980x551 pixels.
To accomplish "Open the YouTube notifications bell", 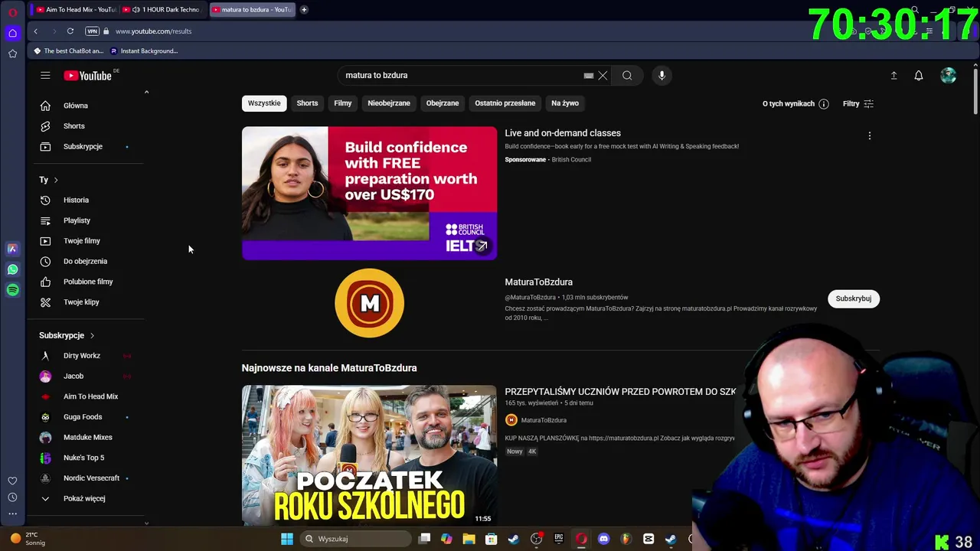I will click(x=918, y=75).
